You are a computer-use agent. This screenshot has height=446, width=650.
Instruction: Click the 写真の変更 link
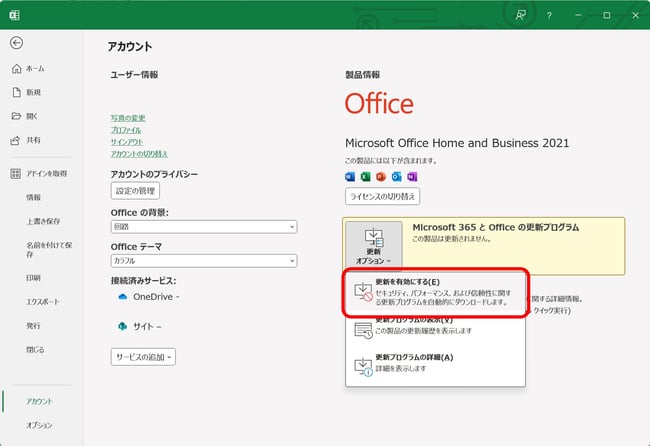(x=128, y=118)
